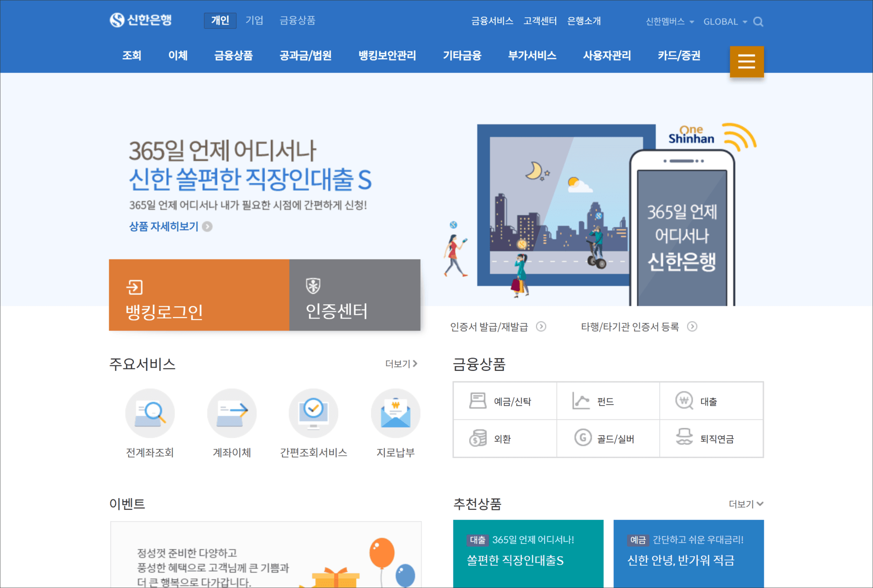Click the 전계좌조회 magnifier icon
873x588 pixels.
[x=150, y=413]
